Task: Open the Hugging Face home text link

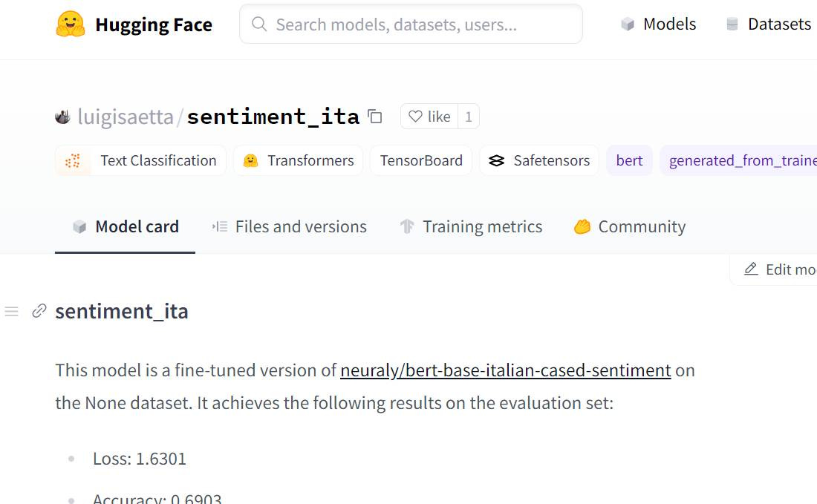Action: (154, 24)
